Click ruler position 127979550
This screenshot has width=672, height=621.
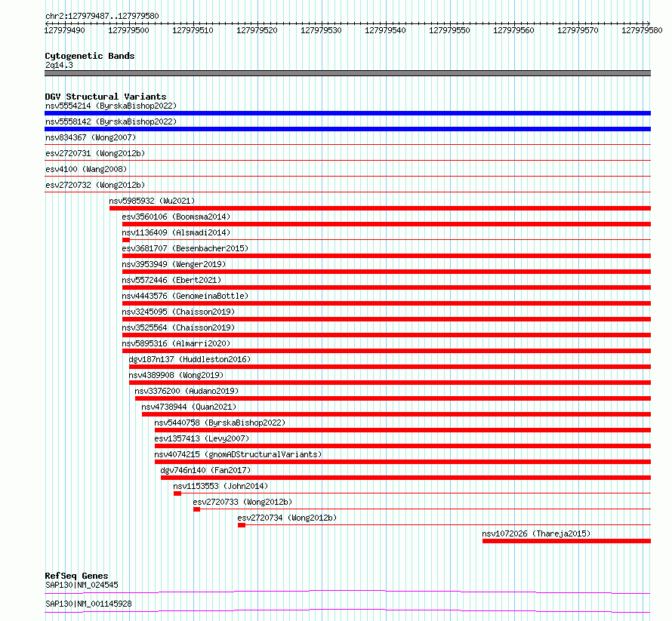pos(449,30)
